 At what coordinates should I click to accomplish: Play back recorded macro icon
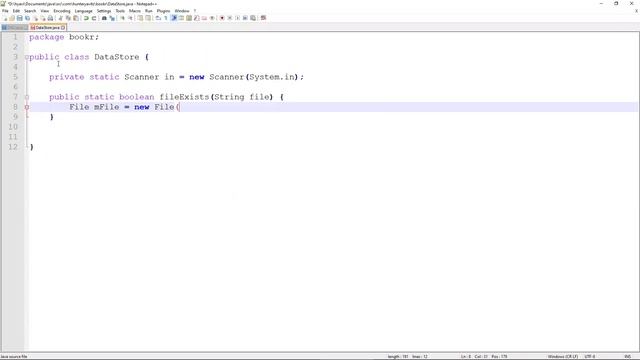click(x=237, y=18)
